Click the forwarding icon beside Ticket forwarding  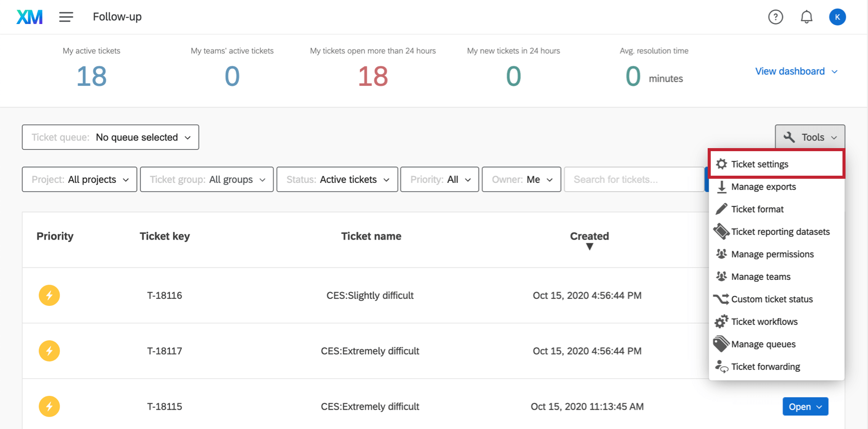[721, 366]
